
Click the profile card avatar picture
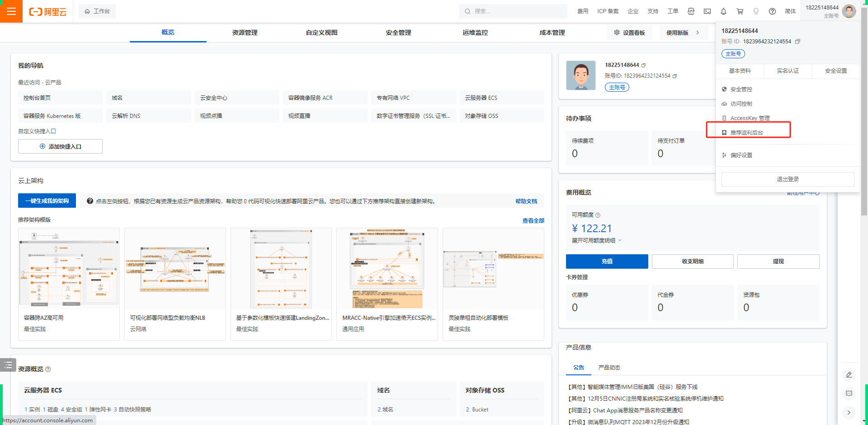click(581, 75)
